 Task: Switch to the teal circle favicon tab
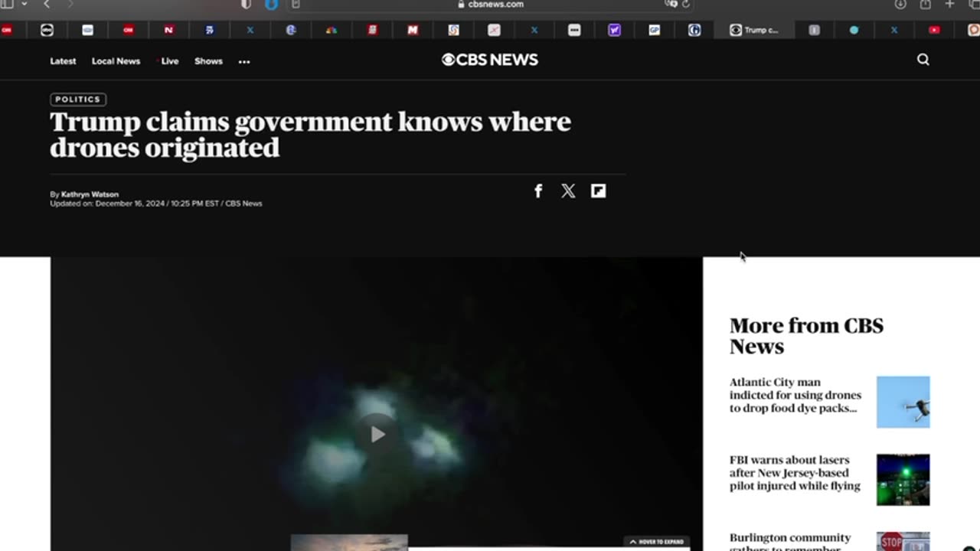coord(854,30)
